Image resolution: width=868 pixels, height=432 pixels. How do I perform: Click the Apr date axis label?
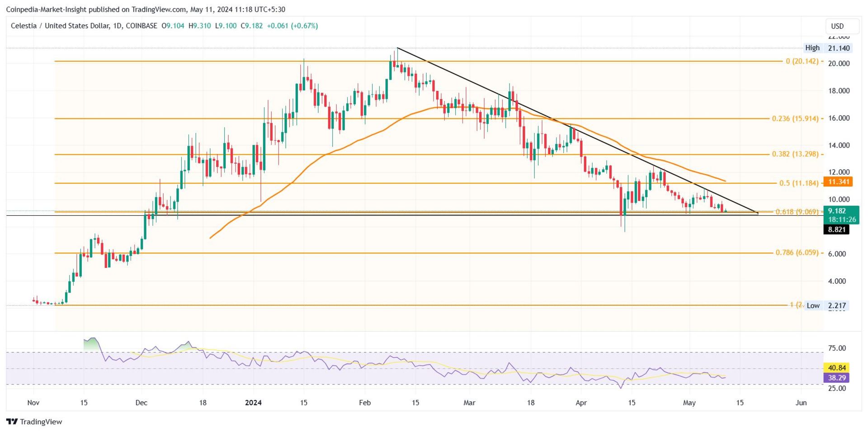581,403
